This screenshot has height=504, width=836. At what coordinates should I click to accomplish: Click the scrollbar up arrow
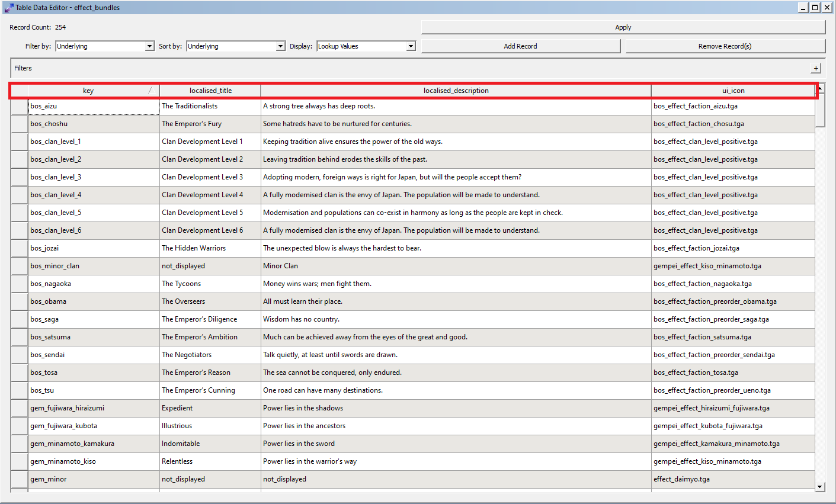point(820,88)
